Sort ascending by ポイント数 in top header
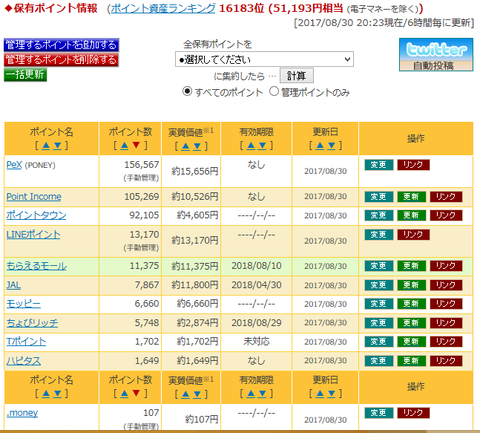Image resolution: width=480 pixels, height=433 pixels. (x=124, y=146)
